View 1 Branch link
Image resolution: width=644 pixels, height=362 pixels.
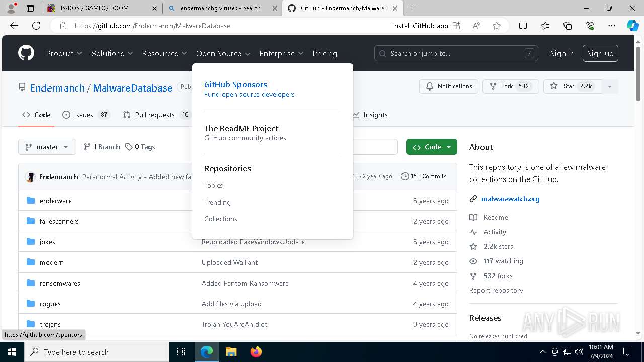(x=102, y=147)
